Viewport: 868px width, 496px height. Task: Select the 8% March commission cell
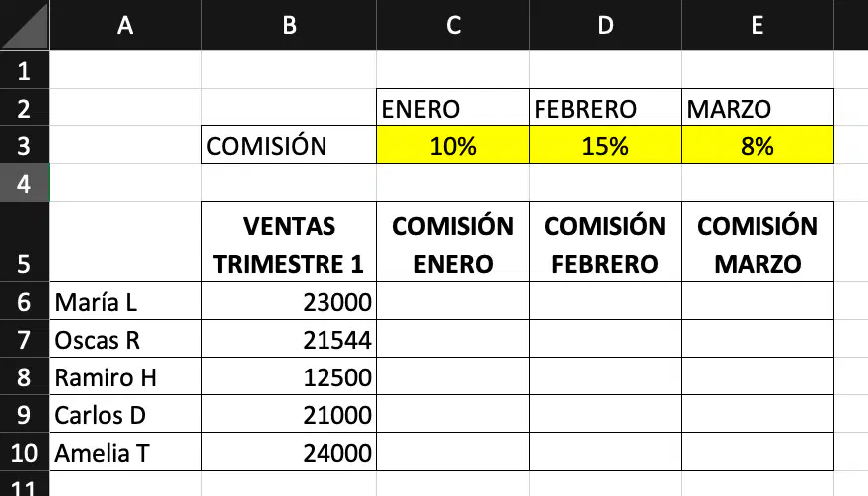(758, 145)
